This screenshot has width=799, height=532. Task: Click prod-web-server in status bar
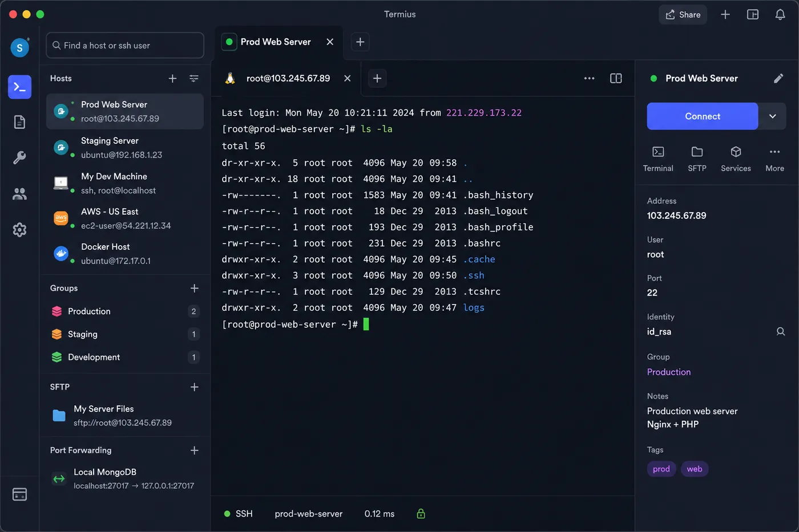coord(309,514)
